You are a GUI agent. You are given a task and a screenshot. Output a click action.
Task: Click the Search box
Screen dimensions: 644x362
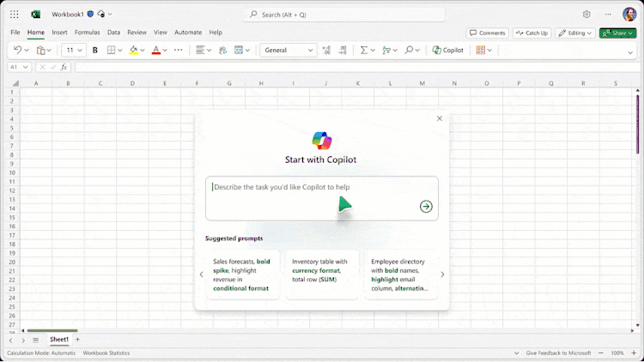pyautogui.click(x=344, y=15)
